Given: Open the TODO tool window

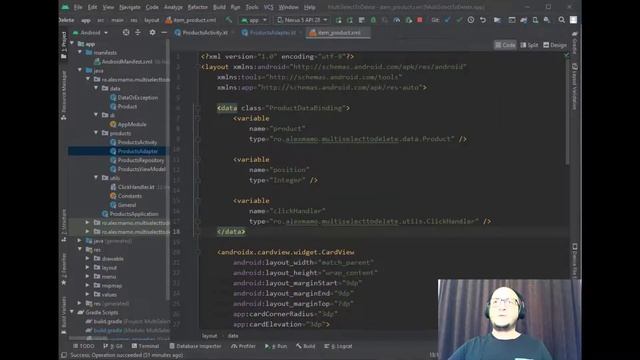Looking at the screenshot, I should (x=83, y=346).
